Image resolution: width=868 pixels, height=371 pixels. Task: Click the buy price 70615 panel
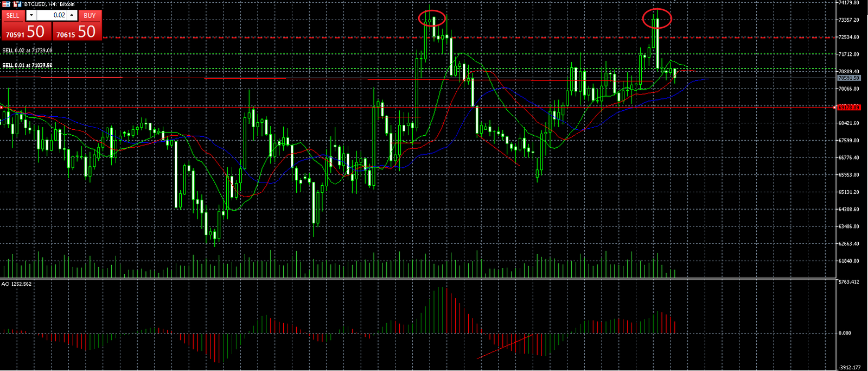point(76,32)
